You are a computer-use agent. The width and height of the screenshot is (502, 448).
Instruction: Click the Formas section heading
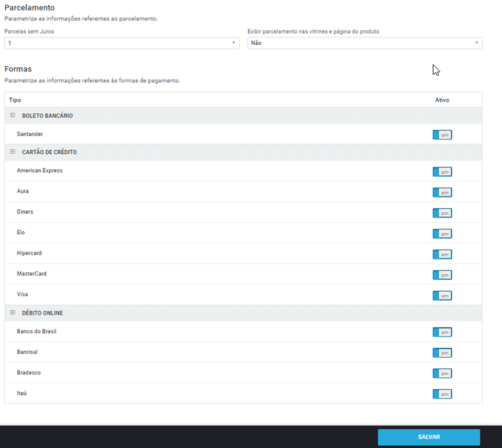pyautogui.click(x=18, y=69)
